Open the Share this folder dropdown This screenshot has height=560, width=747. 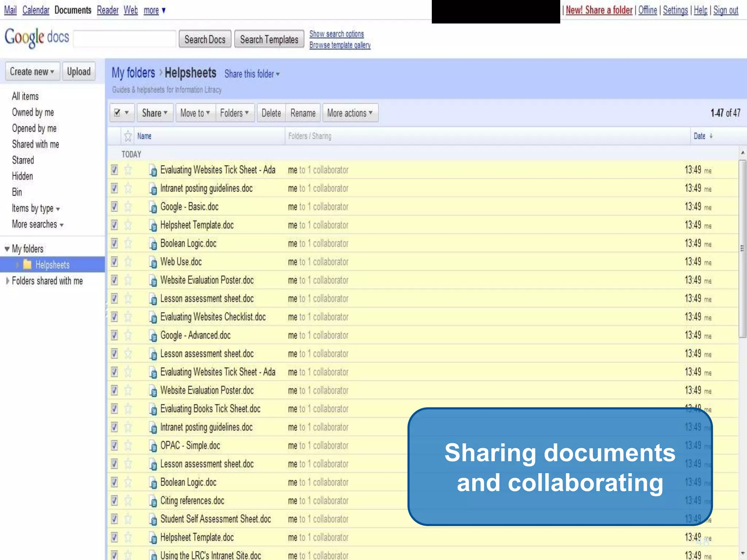click(252, 74)
